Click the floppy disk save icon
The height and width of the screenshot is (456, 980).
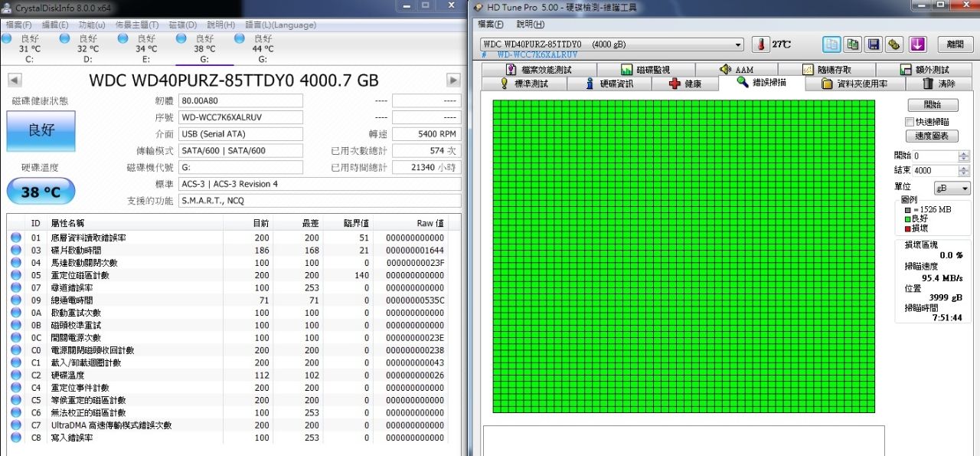(x=873, y=44)
